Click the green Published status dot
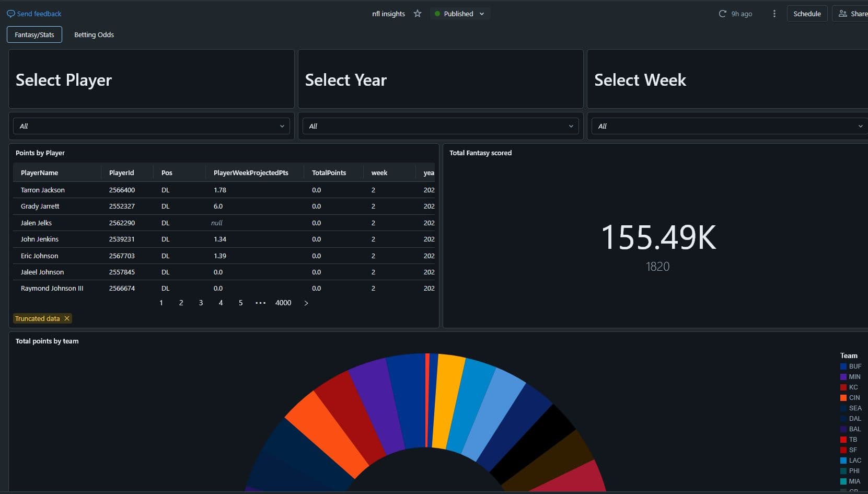Image resolution: width=868 pixels, height=494 pixels. pyautogui.click(x=437, y=14)
